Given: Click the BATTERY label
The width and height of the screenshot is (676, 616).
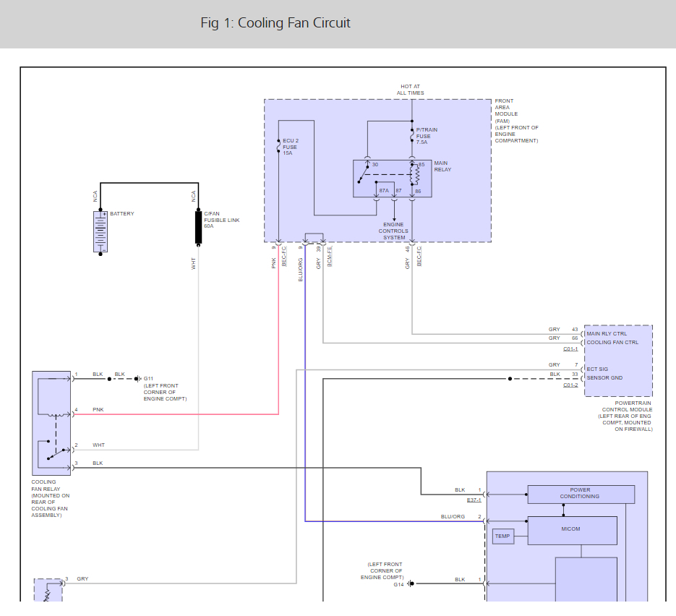Looking at the screenshot, I should pos(122,214).
